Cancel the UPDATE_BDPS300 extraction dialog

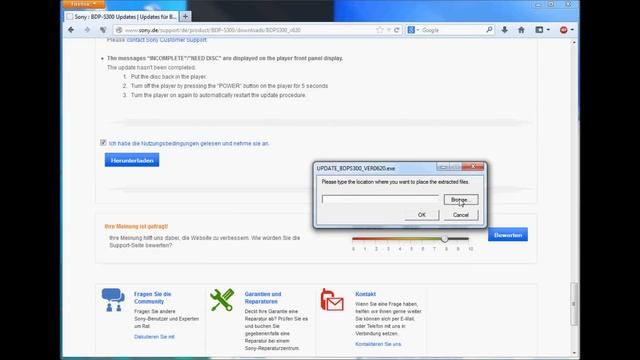tap(461, 215)
